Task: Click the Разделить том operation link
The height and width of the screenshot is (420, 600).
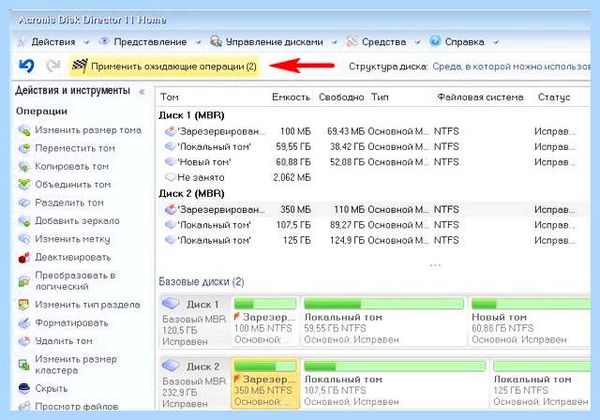Action: (69, 203)
